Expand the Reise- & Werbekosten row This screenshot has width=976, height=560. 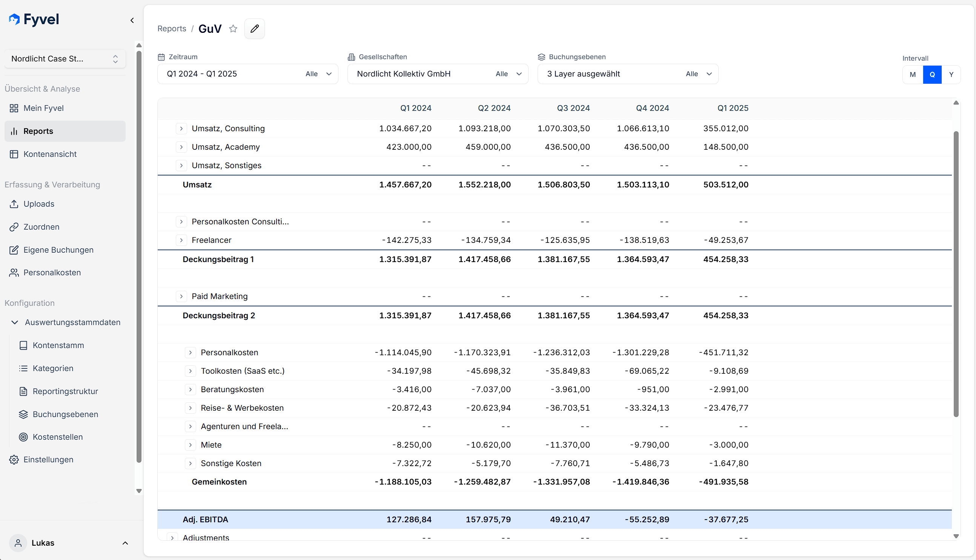coord(190,408)
